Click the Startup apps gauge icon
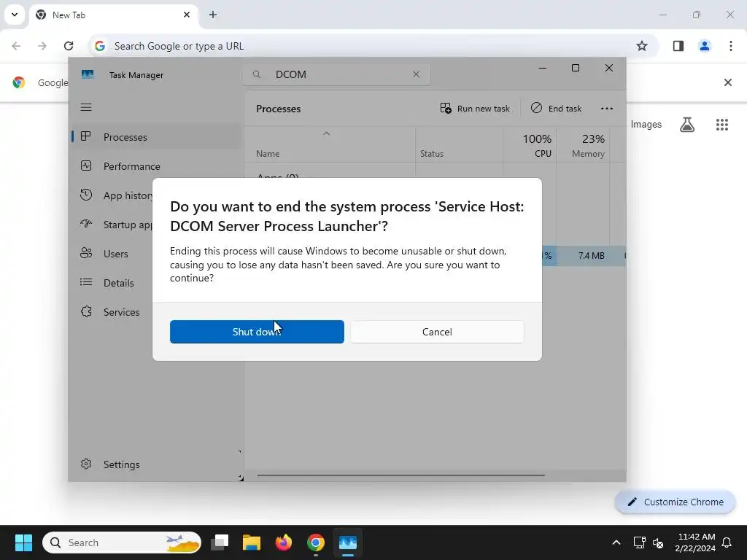747x560 pixels. point(86,224)
